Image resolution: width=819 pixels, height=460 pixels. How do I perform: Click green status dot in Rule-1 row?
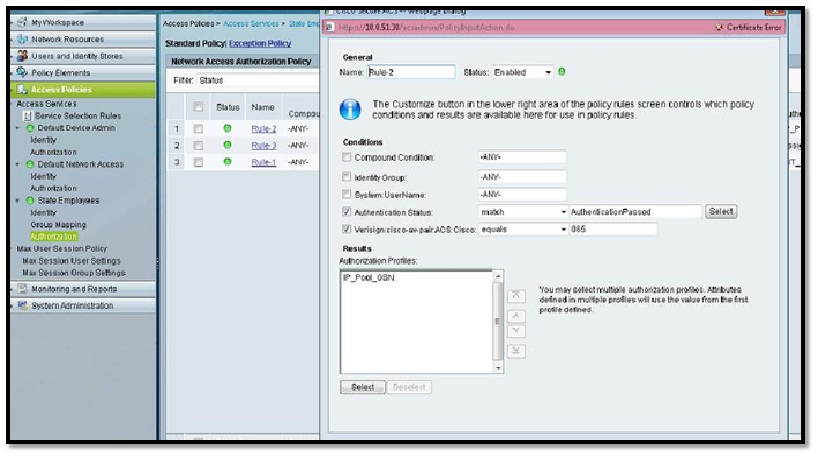227,162
